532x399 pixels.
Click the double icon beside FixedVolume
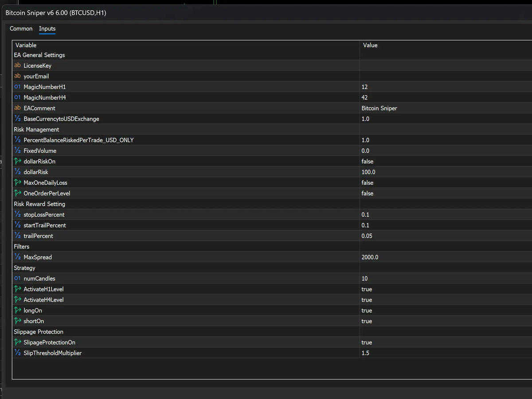tap(17, 151)
